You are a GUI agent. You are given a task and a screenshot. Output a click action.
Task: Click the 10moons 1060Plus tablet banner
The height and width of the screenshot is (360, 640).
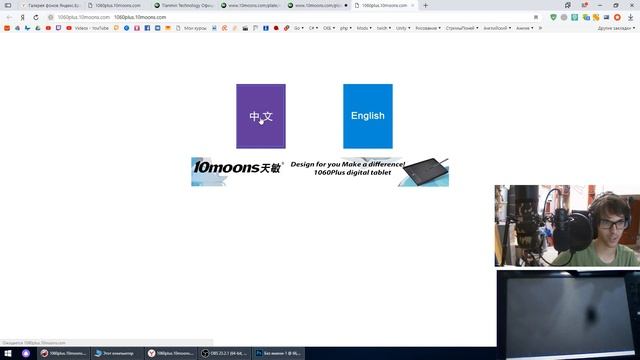point(320,172)
